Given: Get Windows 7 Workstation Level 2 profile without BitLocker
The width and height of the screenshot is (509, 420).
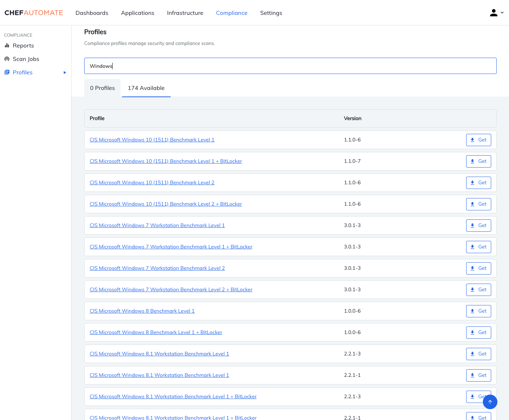Looking at the screenshot, I should 479,268.
